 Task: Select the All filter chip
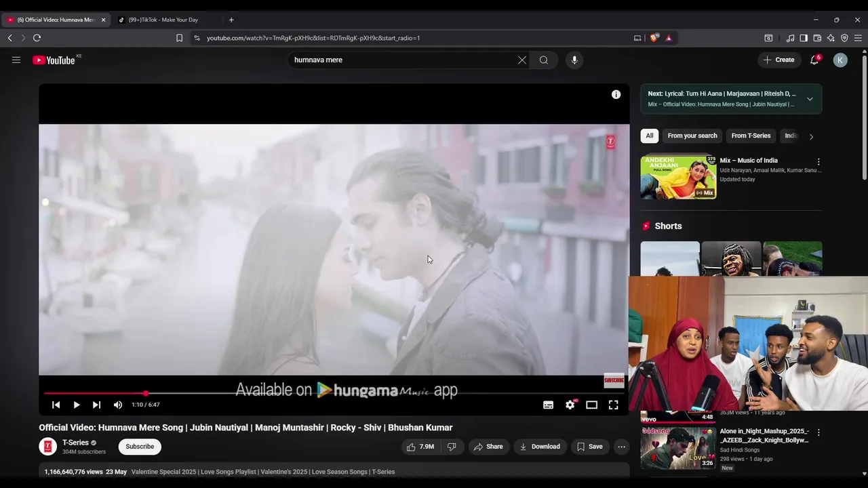(x=650, y=136)
